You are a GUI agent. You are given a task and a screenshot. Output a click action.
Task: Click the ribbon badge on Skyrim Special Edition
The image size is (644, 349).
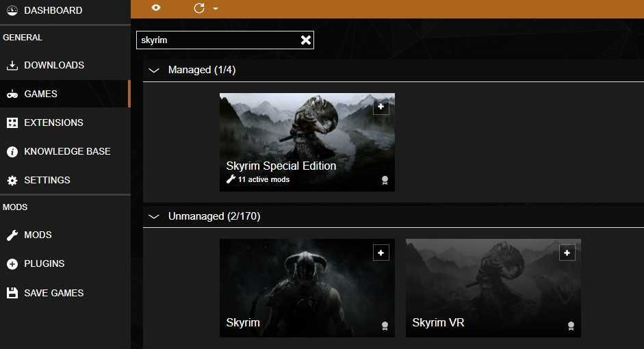pyautogui.click(x=385, y=181)
